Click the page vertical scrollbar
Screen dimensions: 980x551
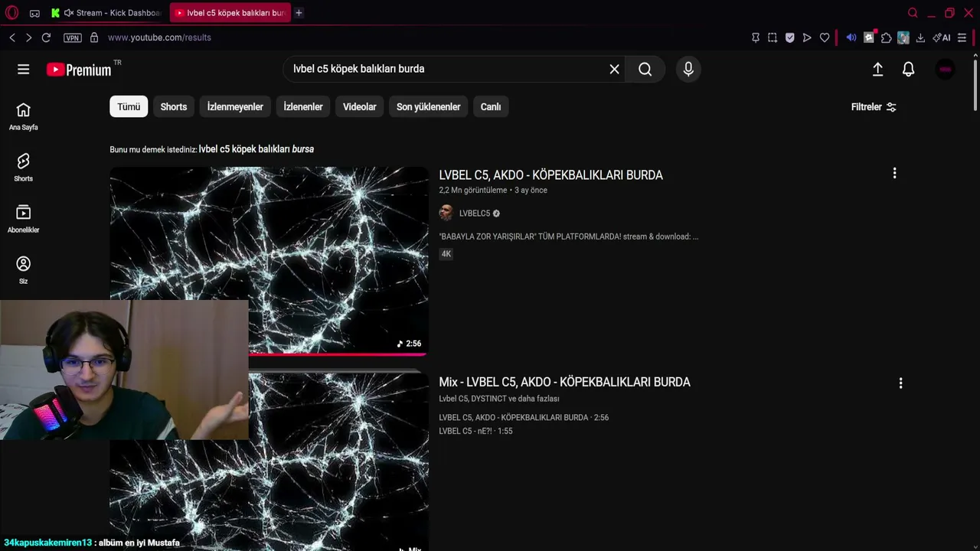pos(975,84)
